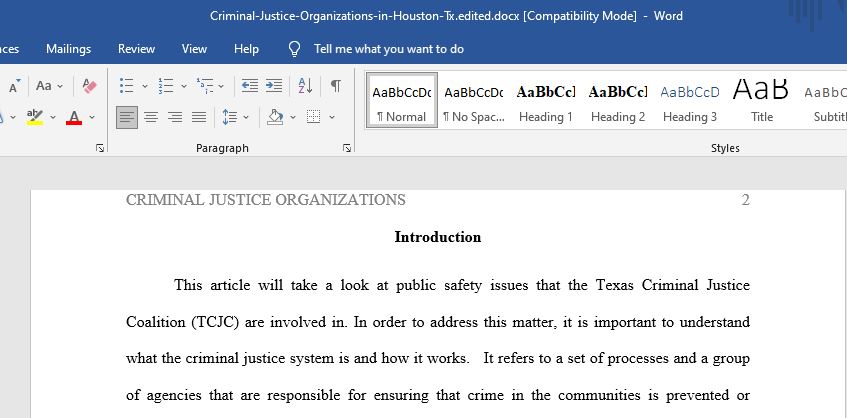Screen dimensions: 847x418
Task: Open the Numbering library dropdown arrow
Action: 184,86
